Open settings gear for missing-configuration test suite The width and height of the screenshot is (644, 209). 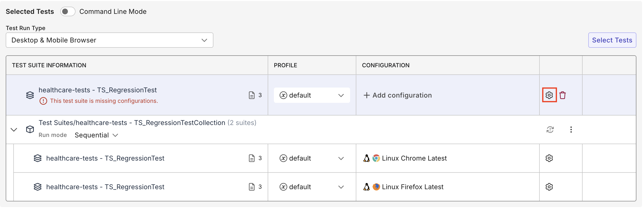[549, 95]
